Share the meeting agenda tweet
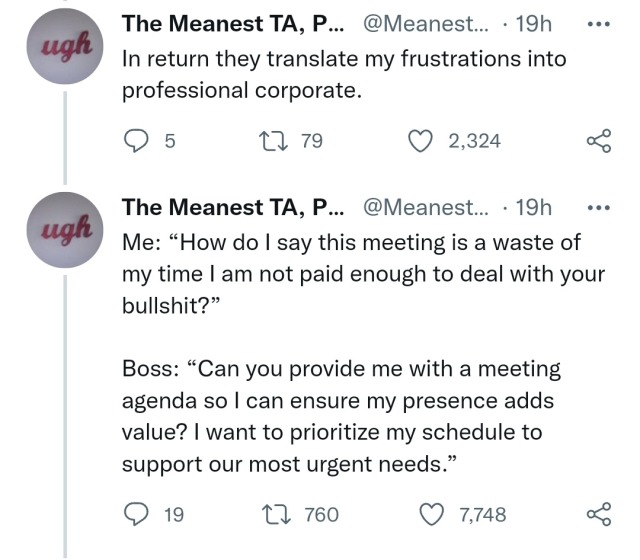The image size is (640, 560). (x=599, y=515)
